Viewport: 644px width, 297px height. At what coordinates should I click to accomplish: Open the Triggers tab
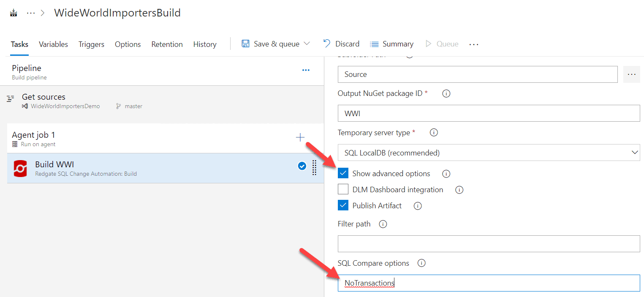91,44
